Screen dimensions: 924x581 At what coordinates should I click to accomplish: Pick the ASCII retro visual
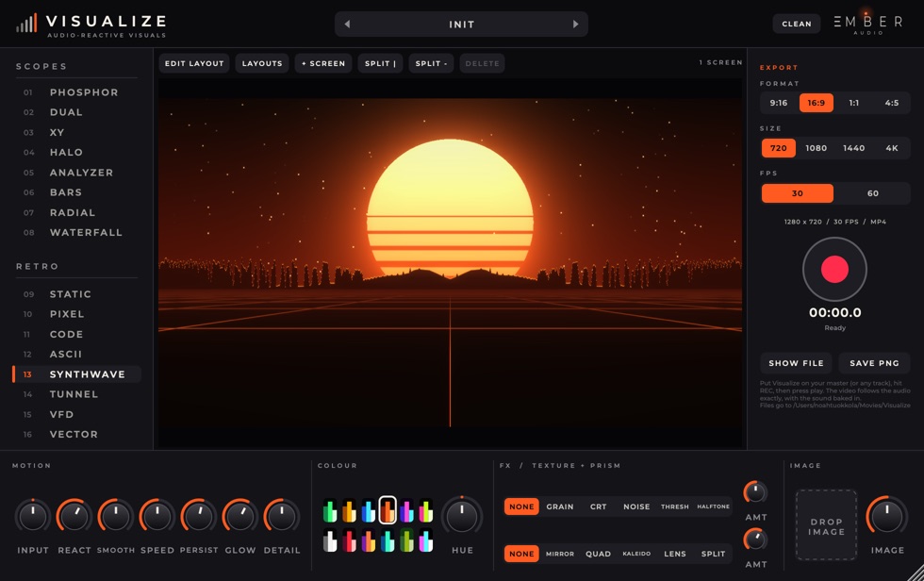(76, 354)
